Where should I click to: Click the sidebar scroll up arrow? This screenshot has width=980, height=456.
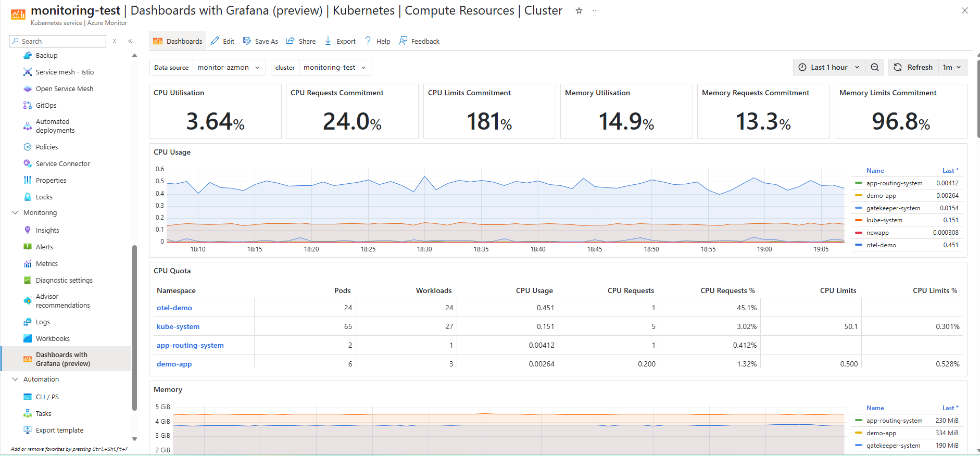point(134,56)
